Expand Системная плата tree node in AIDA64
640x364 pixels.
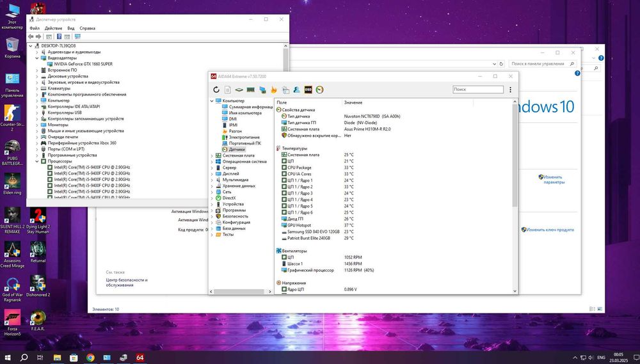pos(212,155)
